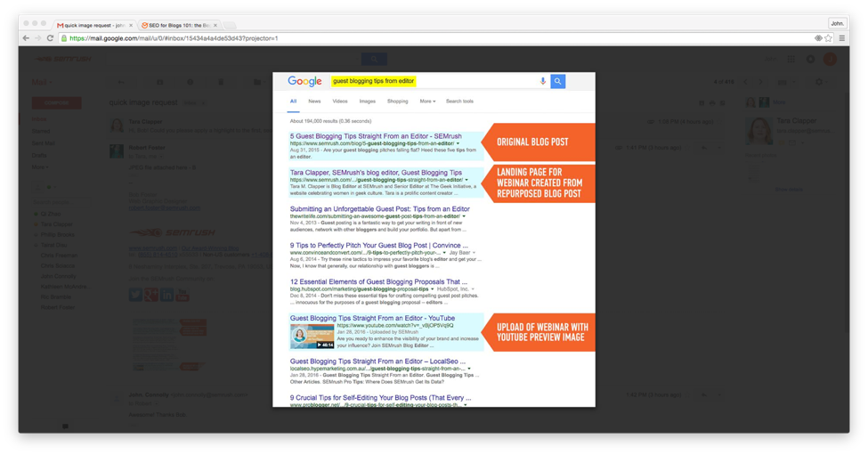
Task: Click the Gmail search button
Action: (x=374, y=59)
